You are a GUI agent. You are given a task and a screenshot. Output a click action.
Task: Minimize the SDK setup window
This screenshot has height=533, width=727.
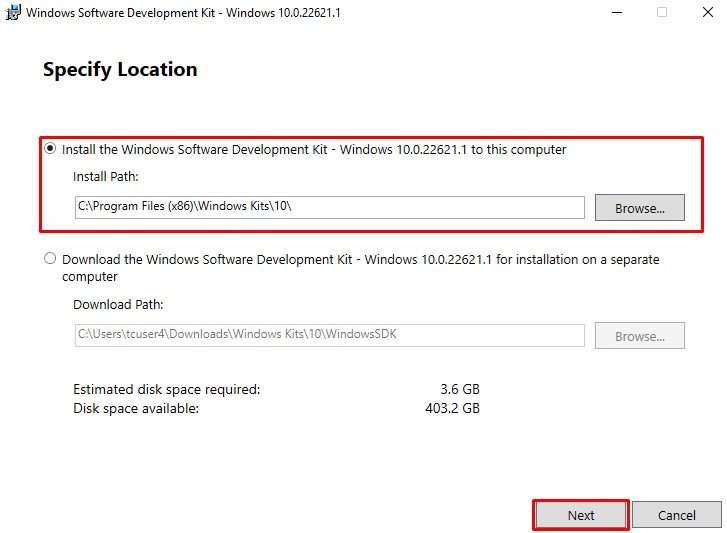click(x=617, y=13)
